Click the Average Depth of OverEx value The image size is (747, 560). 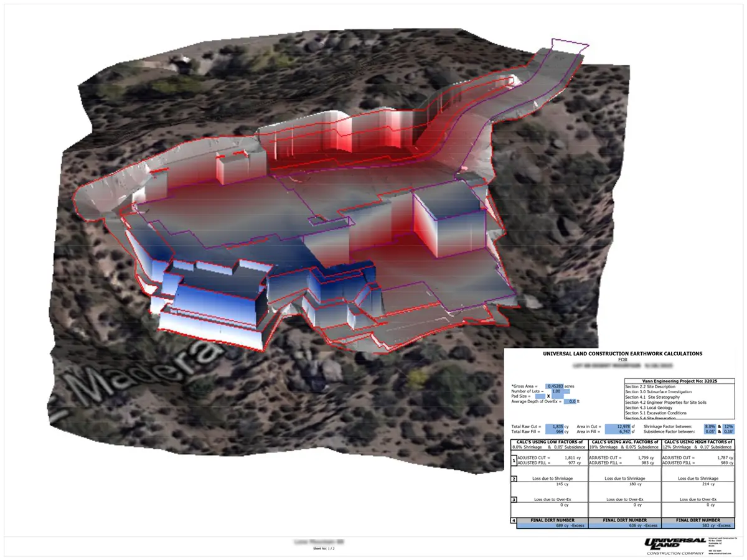(570, 401)
